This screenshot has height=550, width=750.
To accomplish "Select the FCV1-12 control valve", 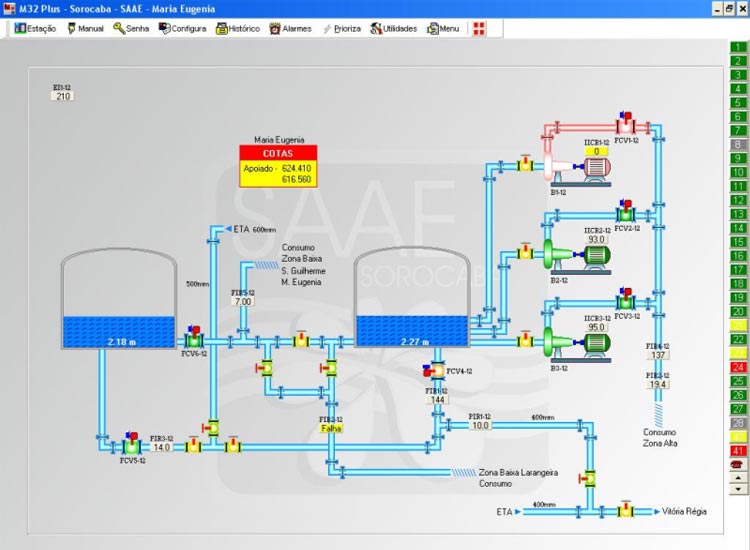I will click(625, 124).
